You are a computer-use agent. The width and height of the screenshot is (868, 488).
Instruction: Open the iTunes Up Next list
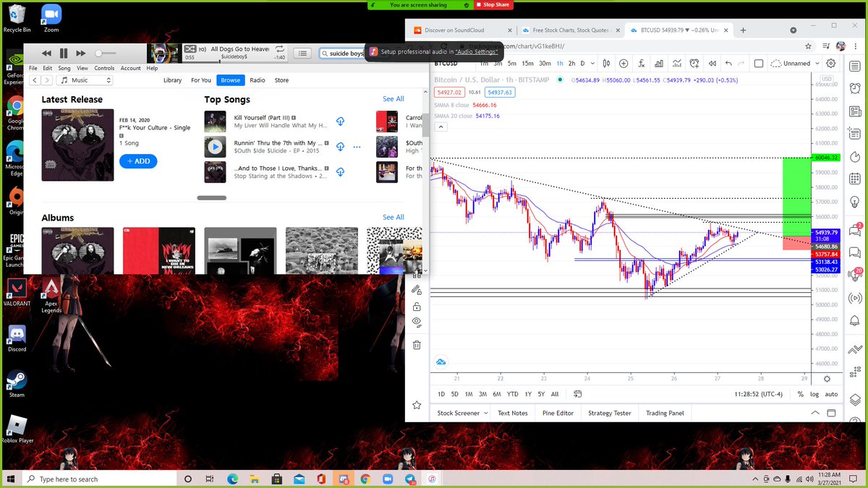point(303,53)
